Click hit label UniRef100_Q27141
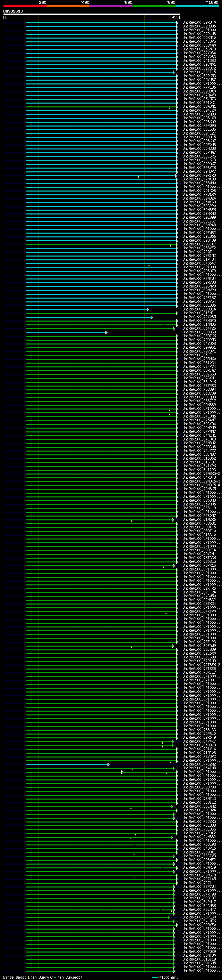Screen dimensions: 222x980 (x=199, y=883)
